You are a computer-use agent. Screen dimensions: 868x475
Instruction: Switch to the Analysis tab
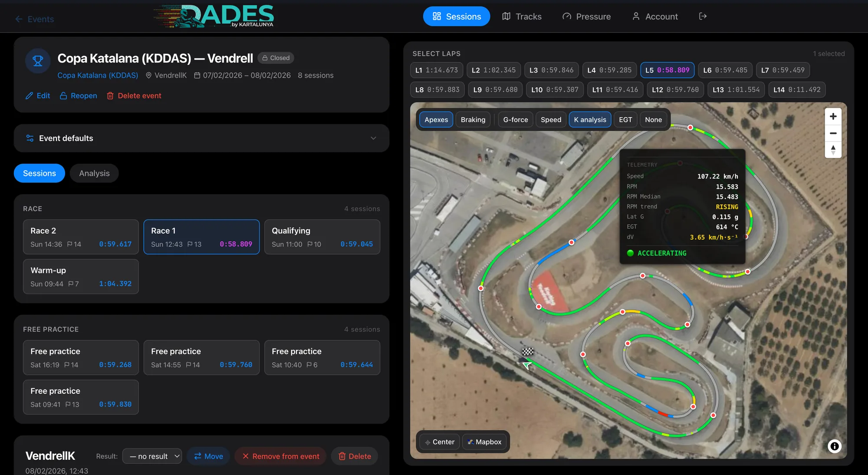(94, 173)
